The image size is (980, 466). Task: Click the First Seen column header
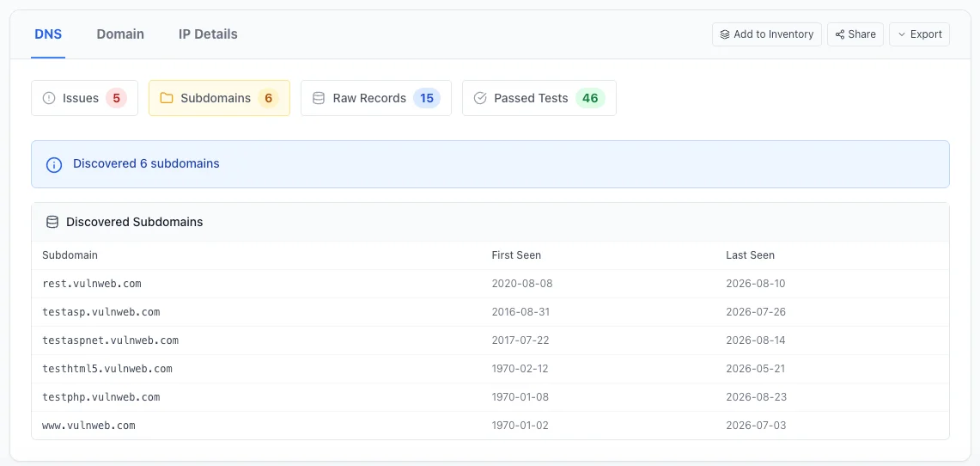(x=516, y=255)
